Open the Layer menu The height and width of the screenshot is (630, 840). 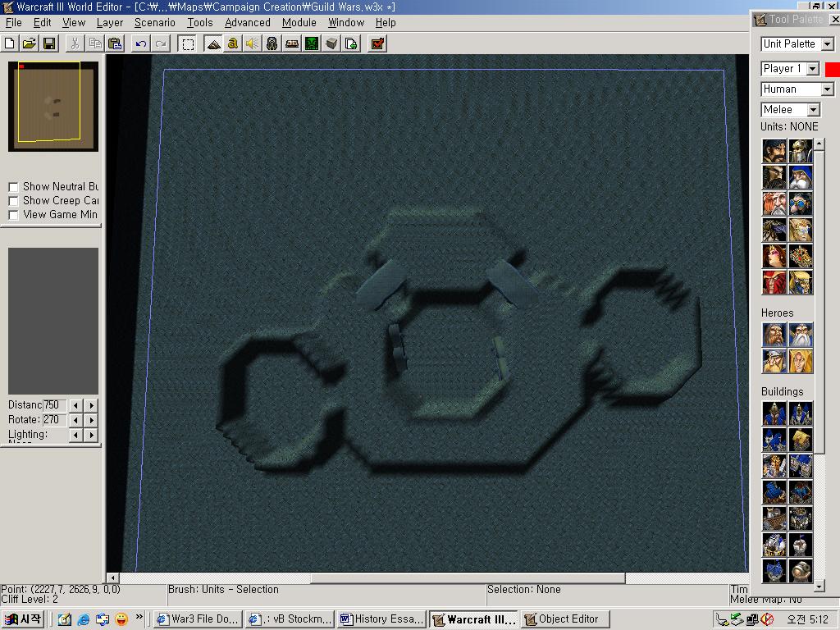[110, 22]
